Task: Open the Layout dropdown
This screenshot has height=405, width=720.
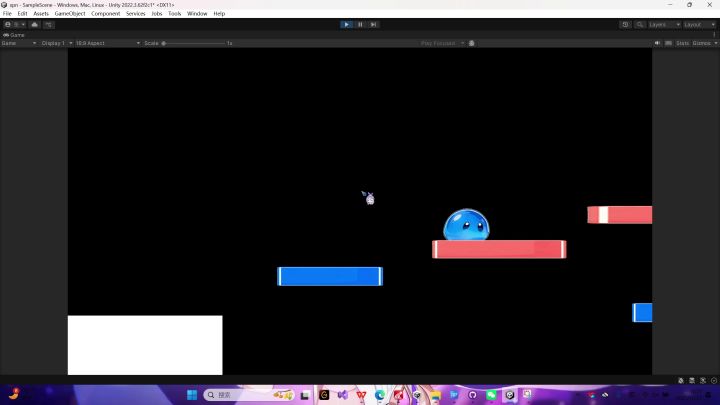Action: [x=699, y=24]
